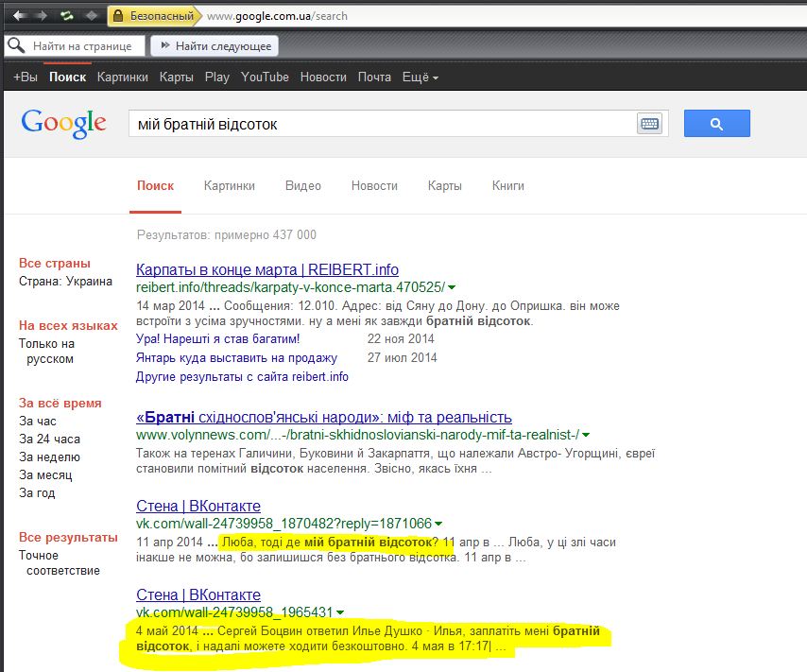Screen dimensions: 807x672
Task: Open the dropdown arrow beside the reibert.info URL
Action: (452, 287)
